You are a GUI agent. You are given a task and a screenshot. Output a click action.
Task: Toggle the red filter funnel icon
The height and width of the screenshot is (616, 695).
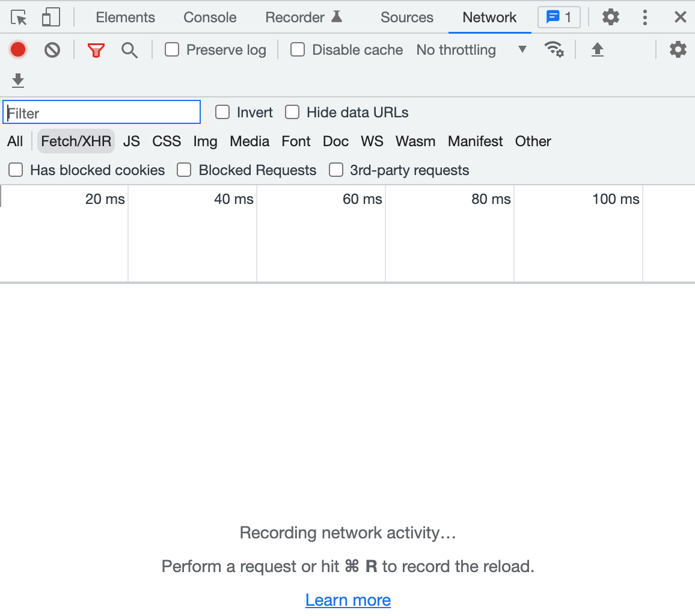(x=96, y=50)
